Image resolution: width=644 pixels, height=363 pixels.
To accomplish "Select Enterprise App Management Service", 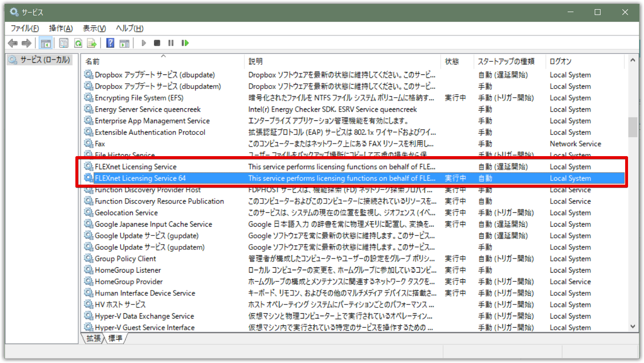I will point(354,121).
